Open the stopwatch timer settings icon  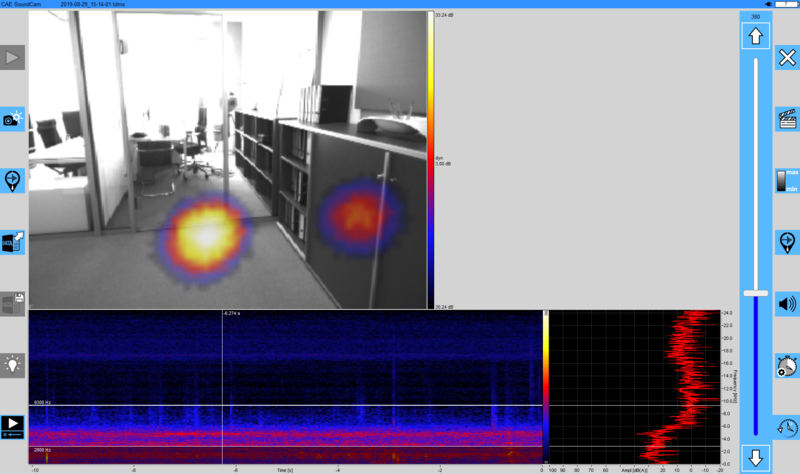[787, 365]
